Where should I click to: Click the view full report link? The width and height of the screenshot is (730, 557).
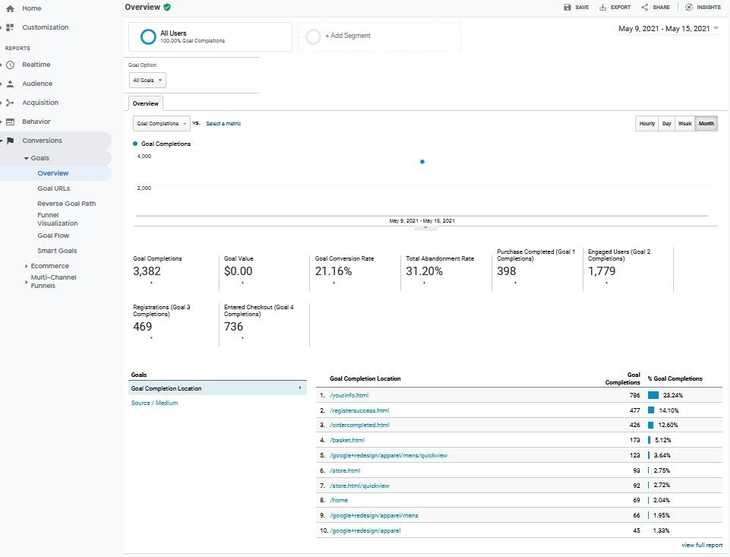701,545
